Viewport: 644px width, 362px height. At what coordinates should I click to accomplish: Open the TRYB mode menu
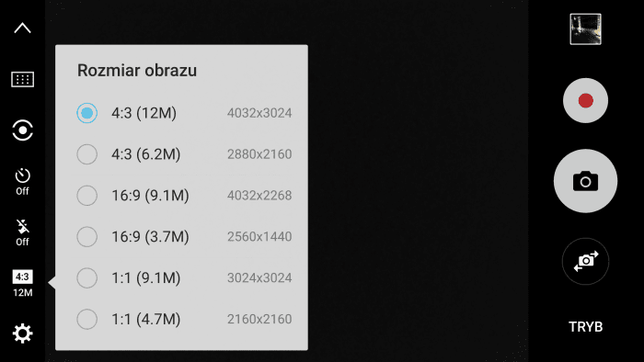point(585,327)
